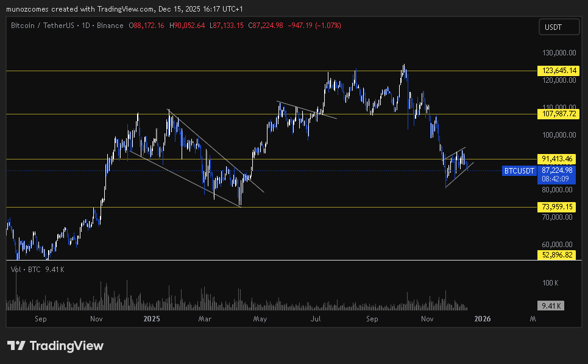This screenshot has height=364, width=588.
Task: Click the May label on time axis
Action: point(260,319)
